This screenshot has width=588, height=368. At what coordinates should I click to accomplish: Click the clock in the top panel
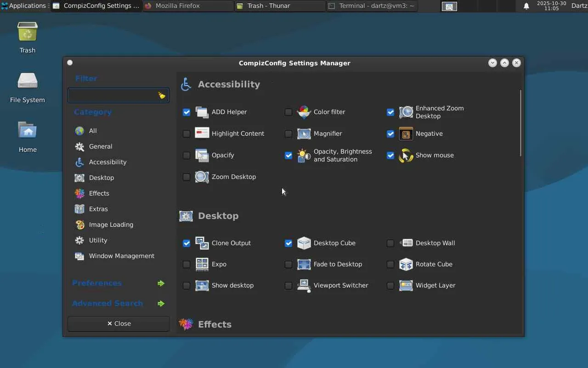pos(551,6)
